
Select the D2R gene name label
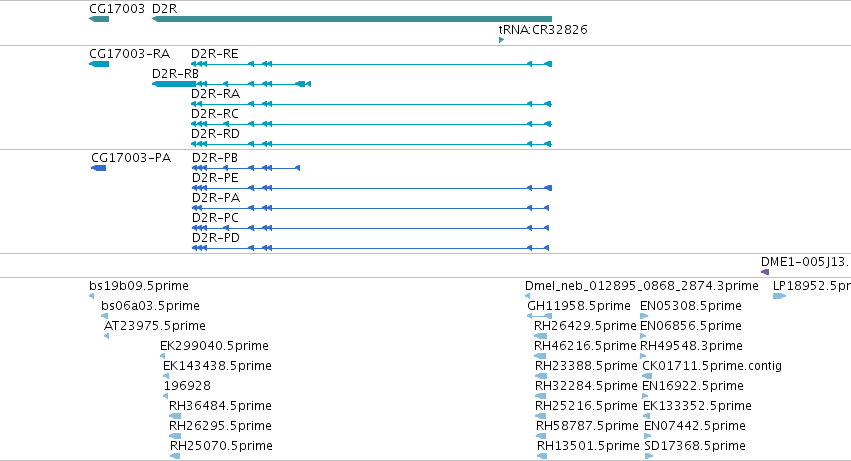(164, 9)
